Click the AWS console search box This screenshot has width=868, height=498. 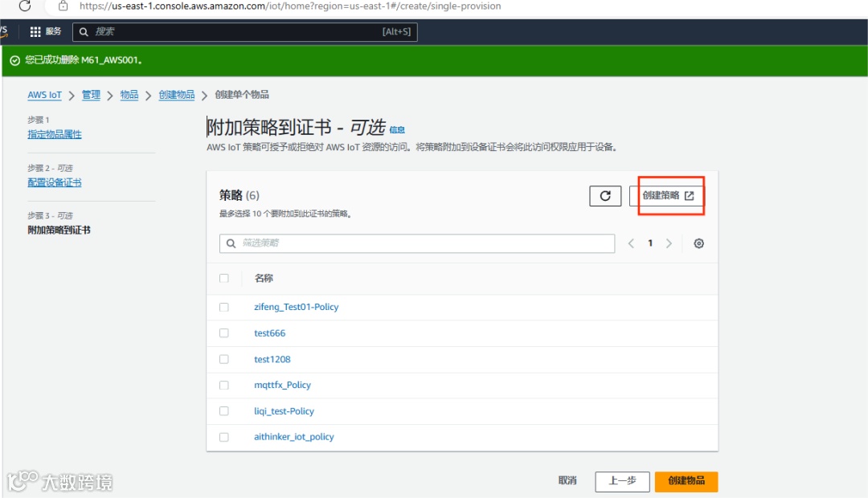[x=244, y=31]
